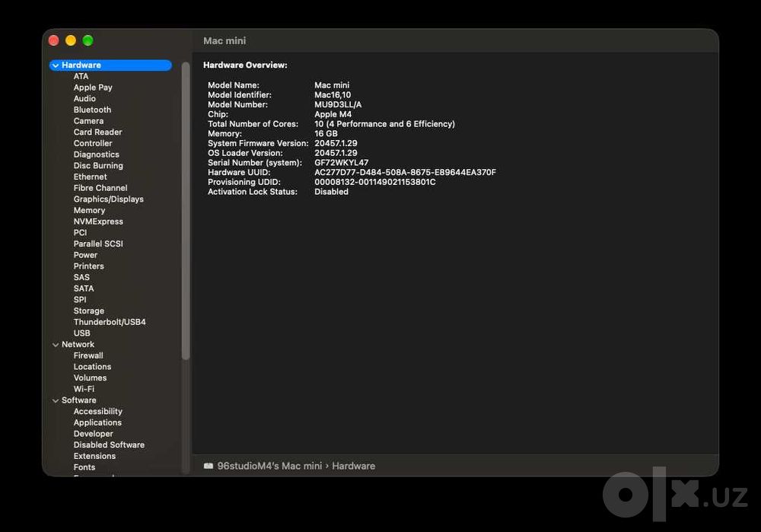The image size is (761, 532).
Task: Click the 96studioM4's Mac mini path item
Action: click(269, 466)
